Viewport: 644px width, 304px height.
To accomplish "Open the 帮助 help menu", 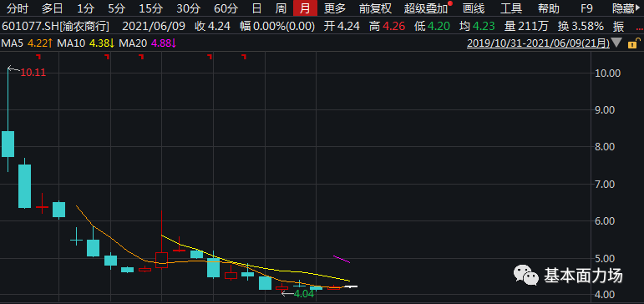I will pos(548,8).
